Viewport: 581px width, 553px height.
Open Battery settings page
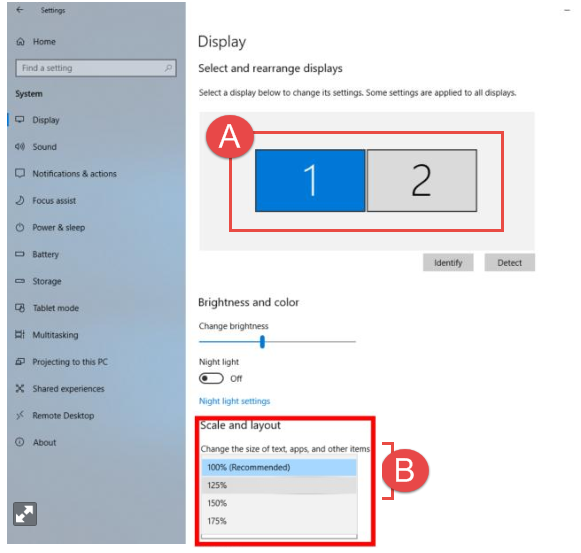[46, 254]
